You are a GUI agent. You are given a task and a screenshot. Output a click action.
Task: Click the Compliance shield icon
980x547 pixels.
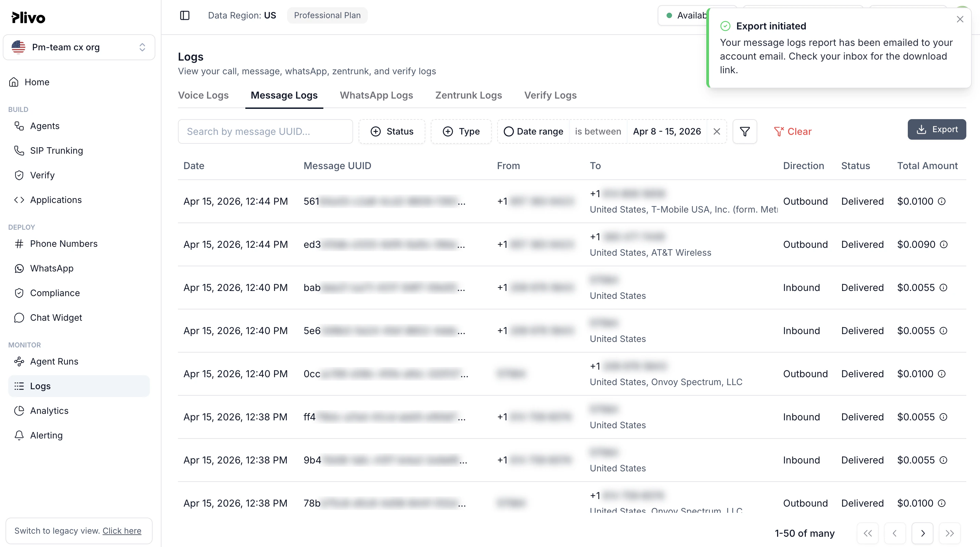click(x=19, y=293)
